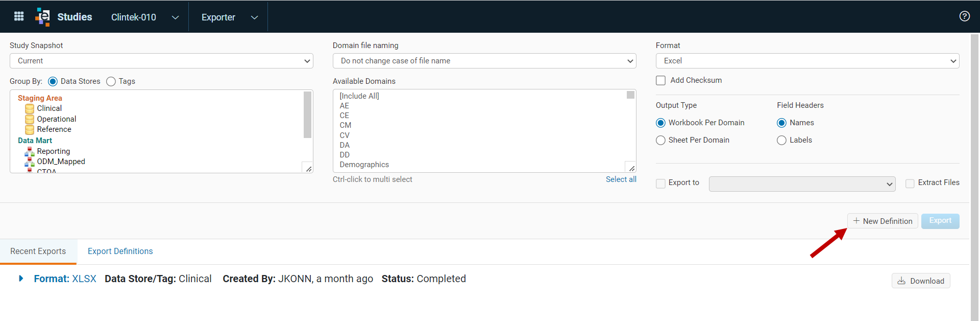This screenshot has height=321, width=980.
Task: Open the Exporter menu in header
Action: click(x=229, y=17)
